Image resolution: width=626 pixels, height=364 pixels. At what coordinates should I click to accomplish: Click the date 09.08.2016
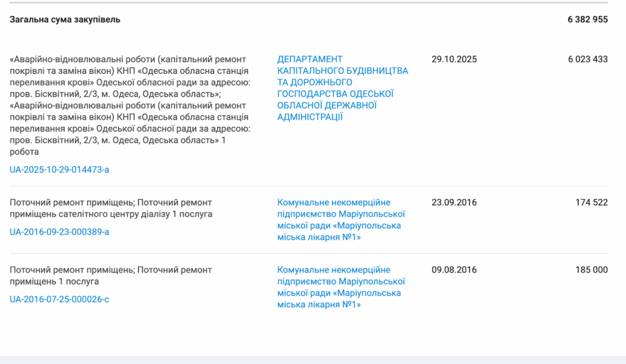pyautogui.click(x=454, y=270)
